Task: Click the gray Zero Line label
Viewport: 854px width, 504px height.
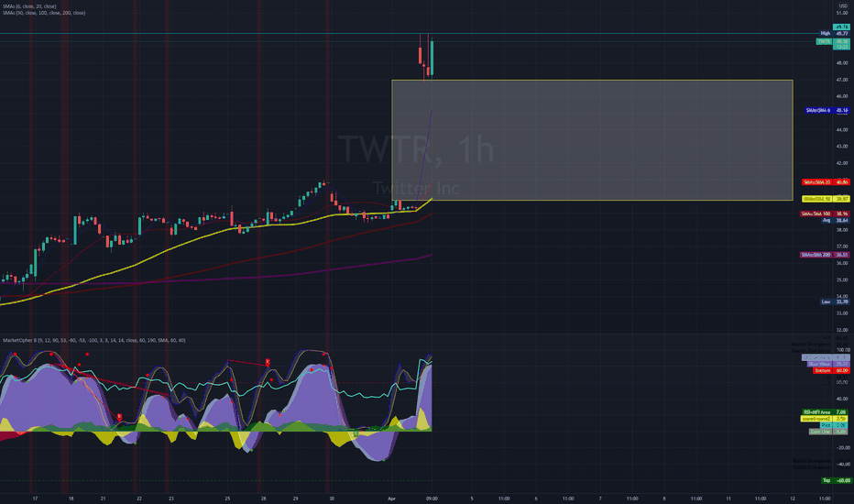Action: point(827,432)
